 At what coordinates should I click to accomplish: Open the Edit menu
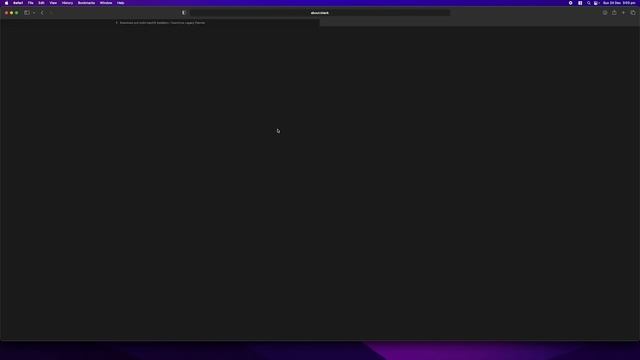pyautogui.click(x=41, y=3)
